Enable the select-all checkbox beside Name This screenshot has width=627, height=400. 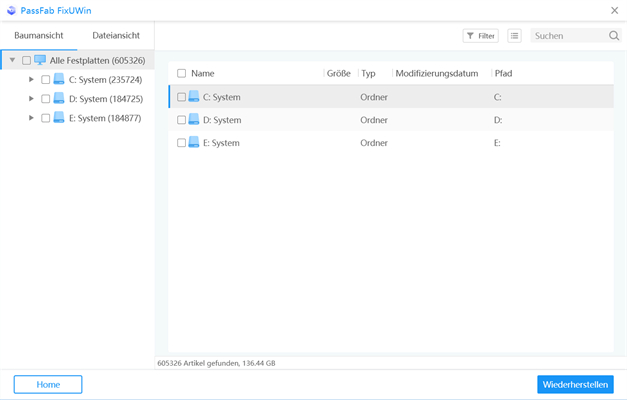181,73
